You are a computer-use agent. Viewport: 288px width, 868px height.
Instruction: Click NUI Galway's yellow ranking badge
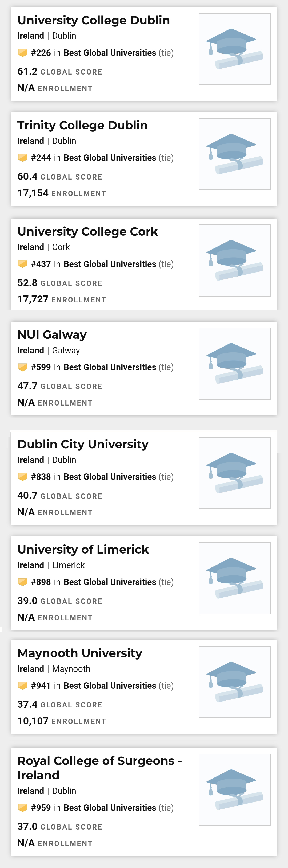click(22, 367)
